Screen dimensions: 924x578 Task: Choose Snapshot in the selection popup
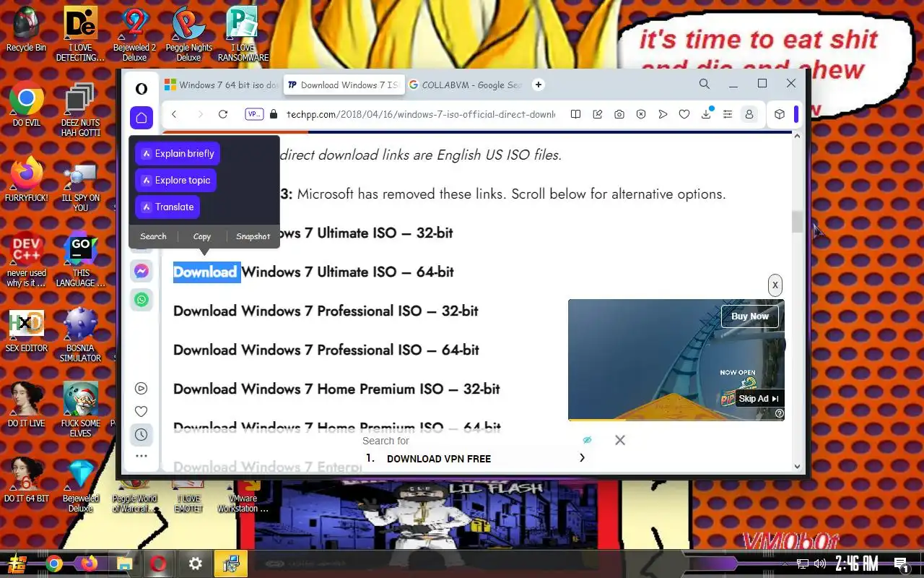coord(253,236)
